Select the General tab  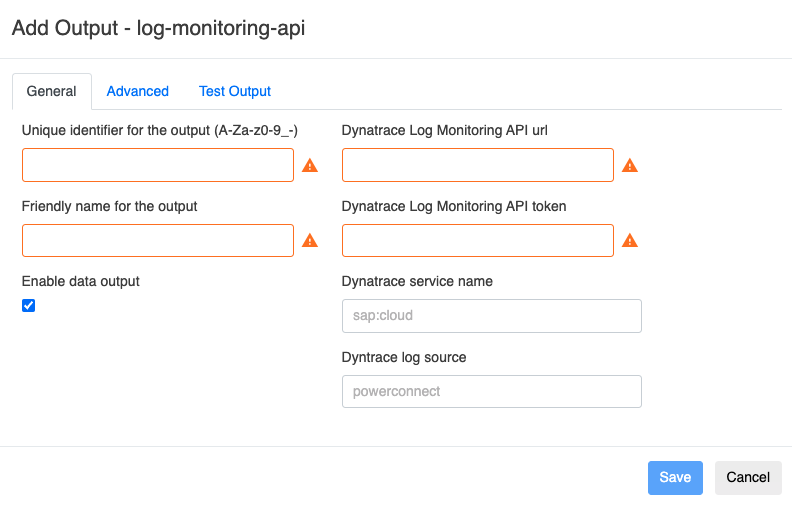click(51, 91)
